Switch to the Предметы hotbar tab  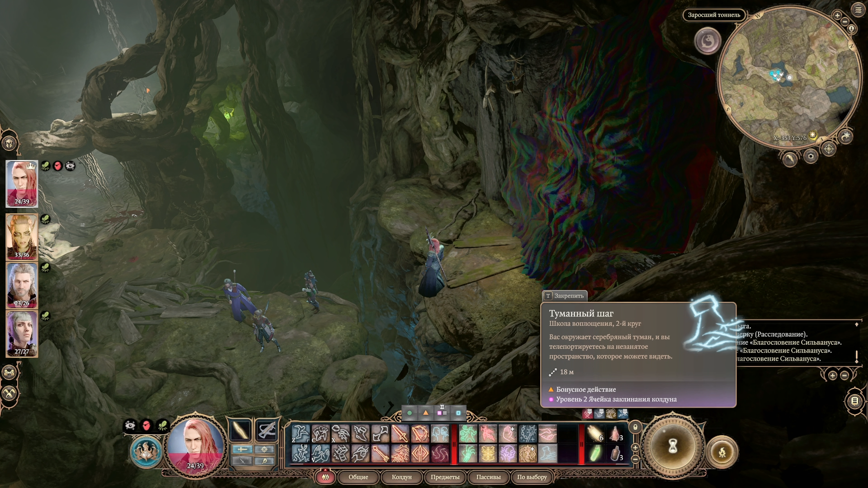point(445,477)
